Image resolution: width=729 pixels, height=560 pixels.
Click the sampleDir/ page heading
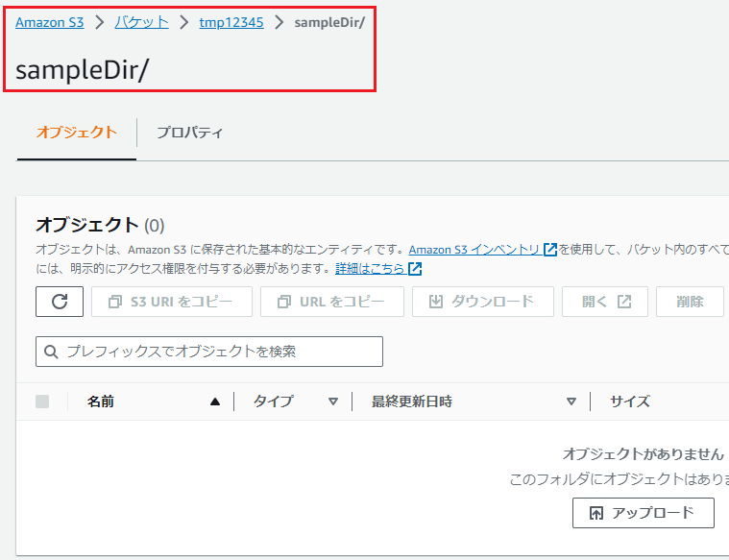click(x=82, y=70)
